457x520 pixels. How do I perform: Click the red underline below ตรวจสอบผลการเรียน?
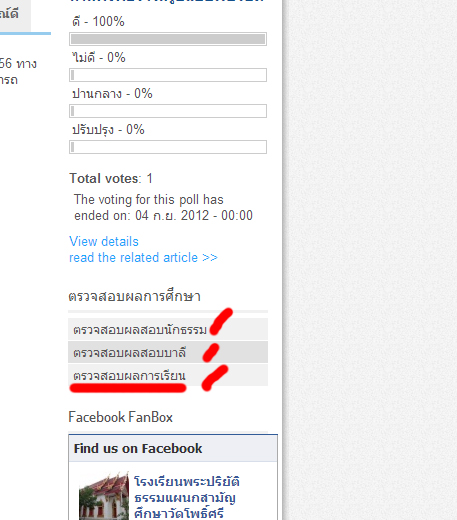128,388
